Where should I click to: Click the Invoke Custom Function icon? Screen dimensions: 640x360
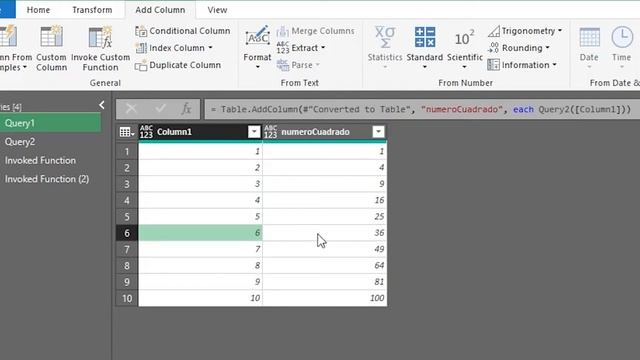click(x=100, y=38)
